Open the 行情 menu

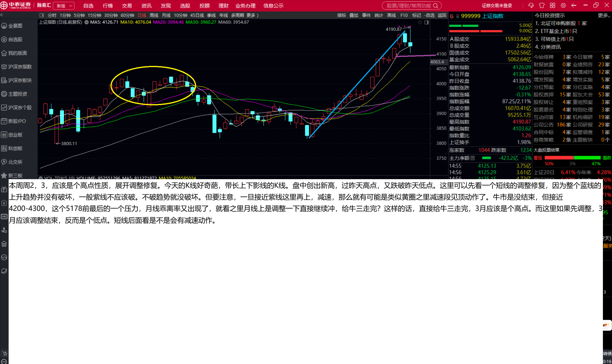[108, 6]
